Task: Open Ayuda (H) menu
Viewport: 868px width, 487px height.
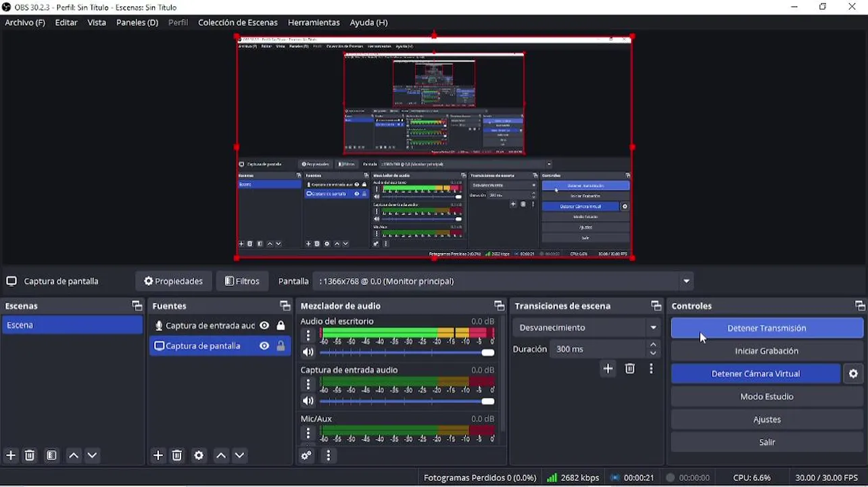Action: pos(368,22)
